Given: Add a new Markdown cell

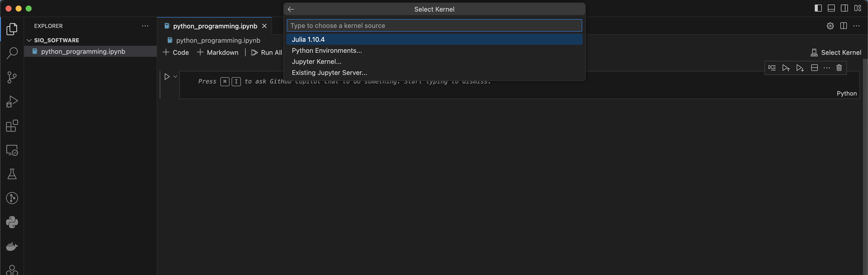Looking at the screenshot, I should pyautogui.click(x=218, y=53).
